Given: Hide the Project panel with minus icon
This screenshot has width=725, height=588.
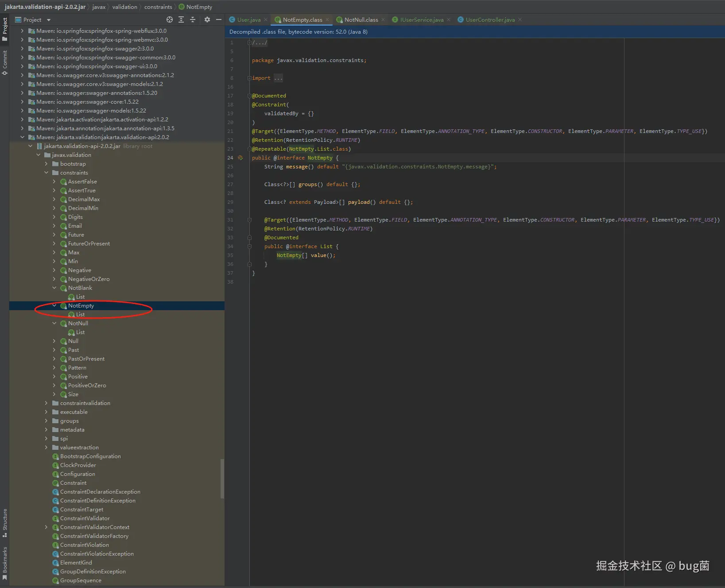Looking at the screenshot, I should pyautogui.click(x=219, y=19).
